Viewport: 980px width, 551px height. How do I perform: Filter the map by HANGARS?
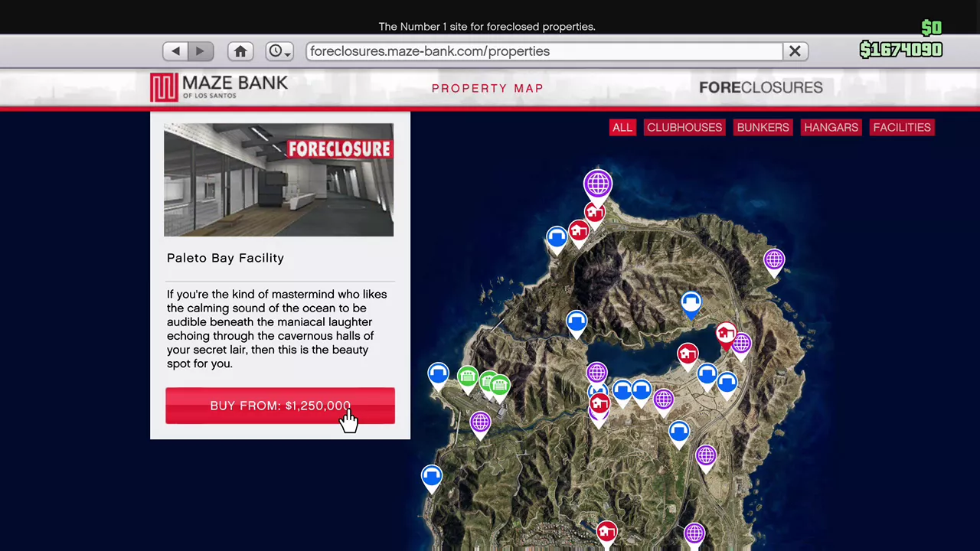click(x=831, y=127)
